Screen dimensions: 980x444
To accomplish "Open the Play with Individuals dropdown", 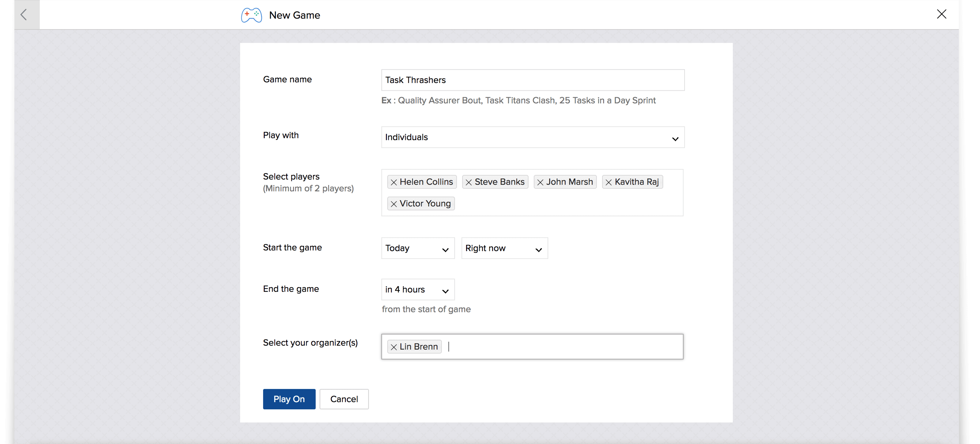I will 533,137.
